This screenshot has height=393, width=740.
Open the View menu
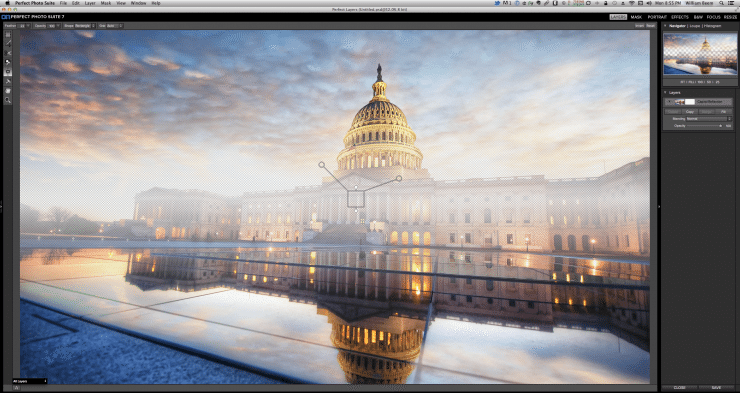121,3
